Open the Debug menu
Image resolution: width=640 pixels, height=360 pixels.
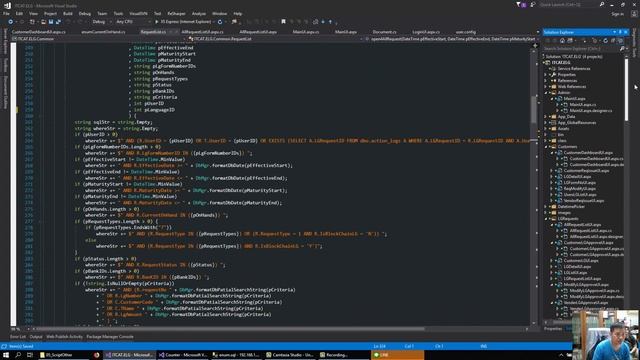coord(84,13)
